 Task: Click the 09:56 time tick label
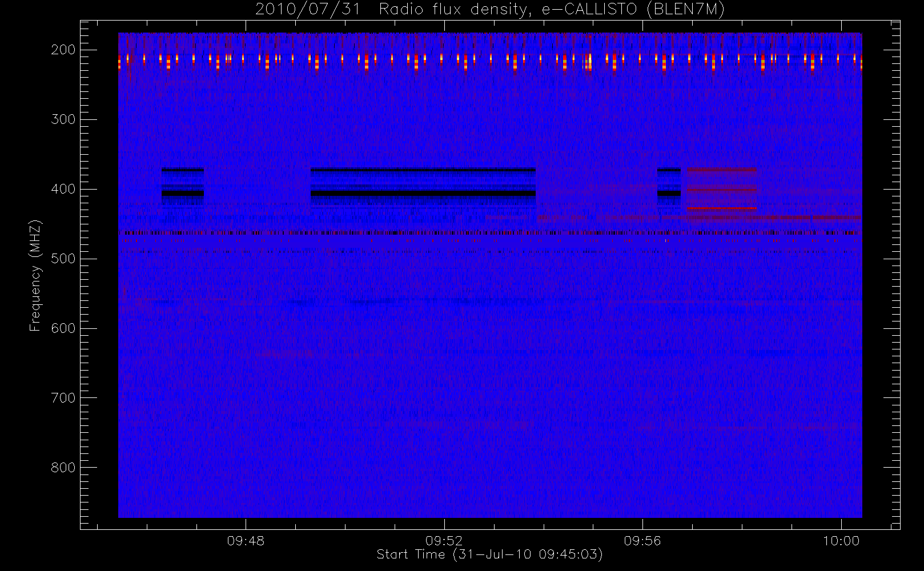[642, 541]
